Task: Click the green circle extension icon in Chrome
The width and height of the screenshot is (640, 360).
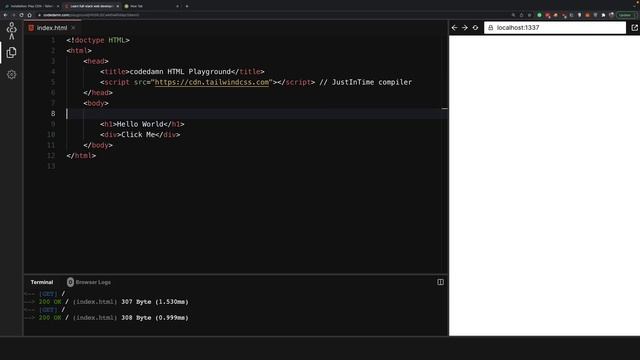Action: point(539,15)
